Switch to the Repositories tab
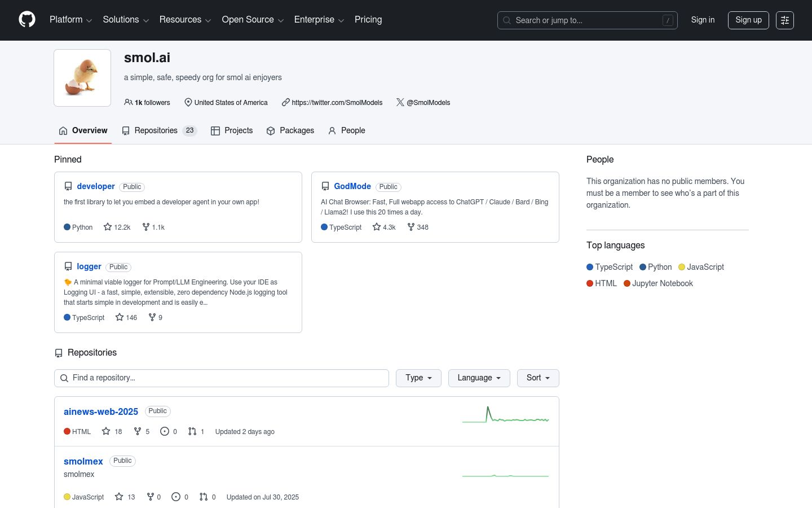This screenshot has height=508, width=812. (x=159, y=130)
